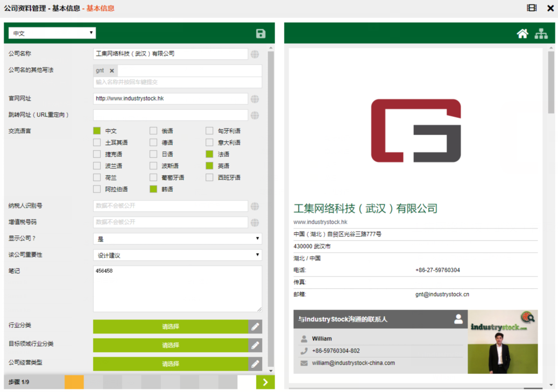Viewport: 558px width, 392px height.
Task: Open the 该公司重要性 dropdown
Action: (178, 255)
